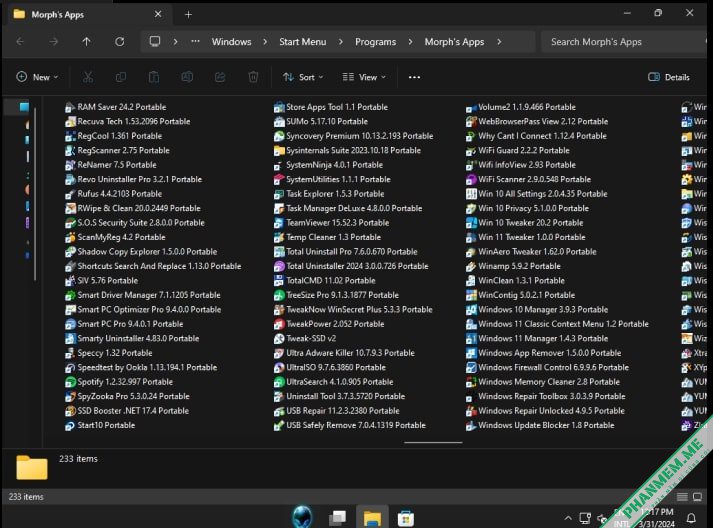Image resolution: width=713 pixels, height=528 pixels.
Task: Click the PC monitor icon in address bar
Action: [155, 41]
